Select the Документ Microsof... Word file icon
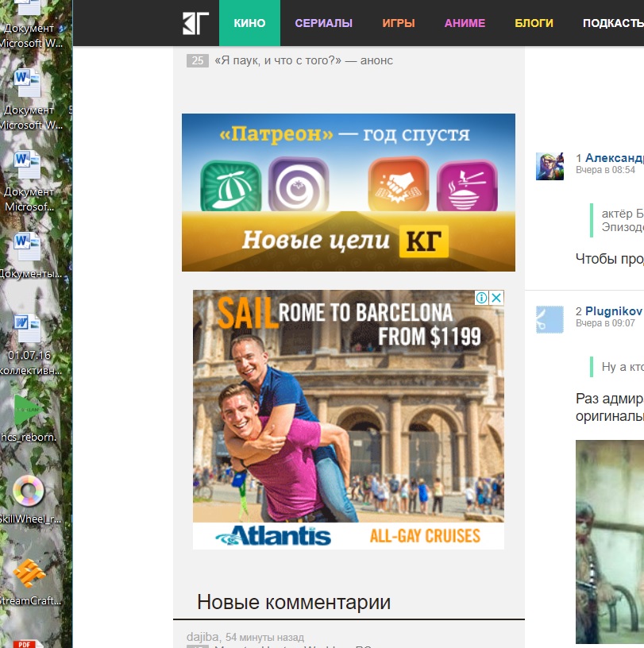Viewport: 644px width, 648px height. coord(28,182)
